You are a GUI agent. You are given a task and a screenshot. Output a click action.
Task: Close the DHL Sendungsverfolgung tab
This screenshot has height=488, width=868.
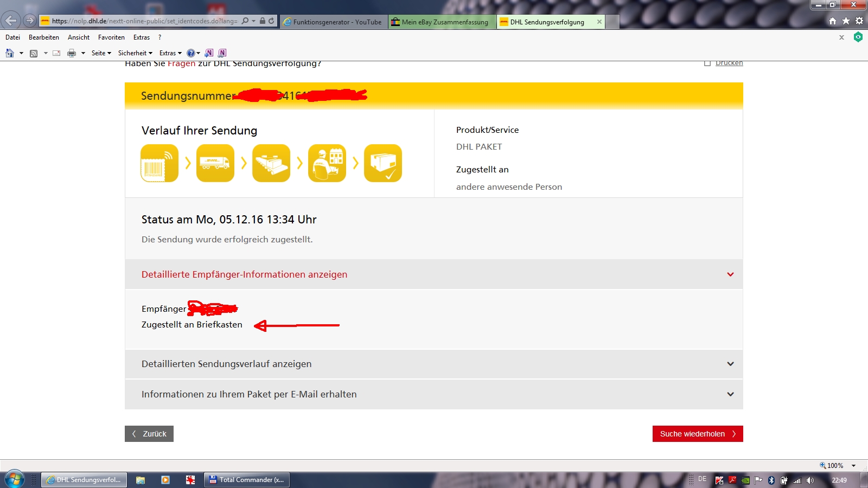pos(599,22)
